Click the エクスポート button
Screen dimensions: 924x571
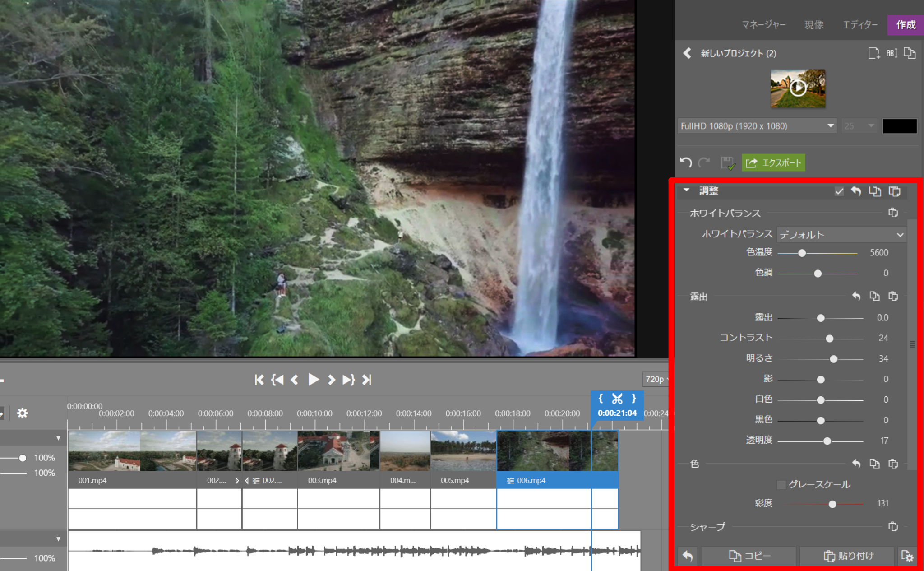773,163
